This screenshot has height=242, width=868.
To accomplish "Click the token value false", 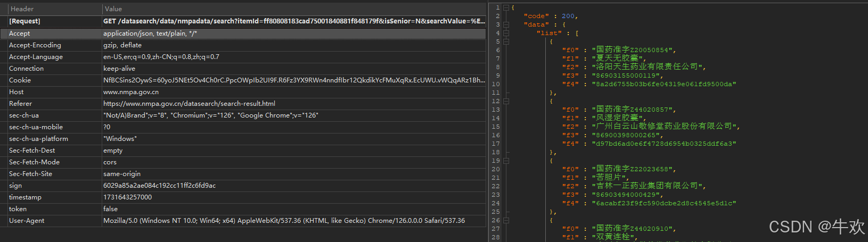I will point(110,209).
